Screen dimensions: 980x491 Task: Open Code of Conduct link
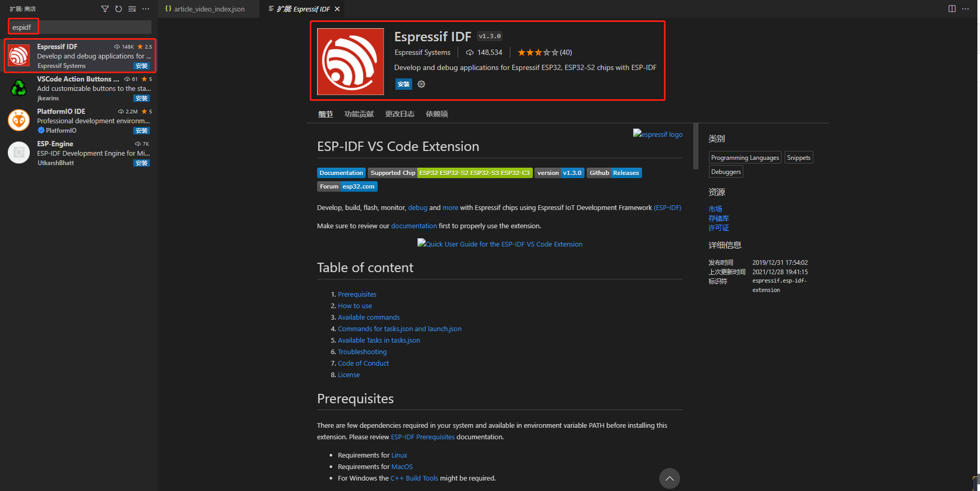click(x=363, y=364)
